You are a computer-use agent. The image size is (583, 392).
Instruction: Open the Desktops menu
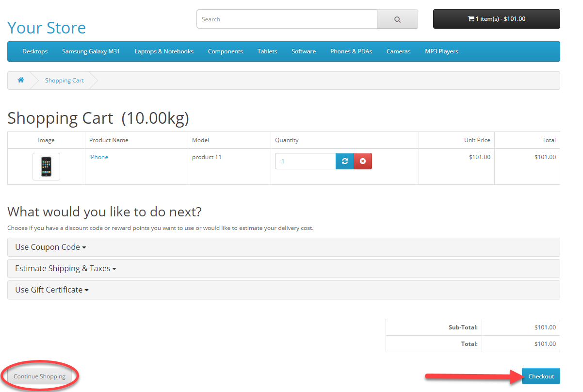click(35, 51)
